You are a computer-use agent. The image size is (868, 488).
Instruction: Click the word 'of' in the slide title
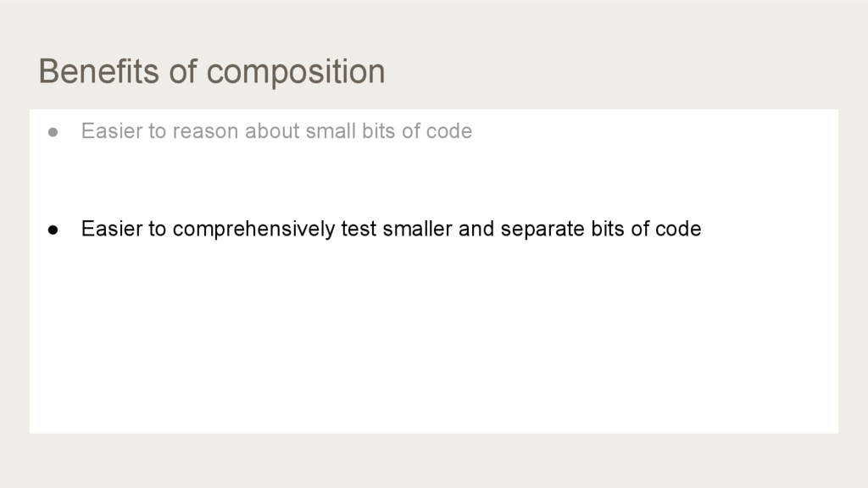click(x=183, y=71)
